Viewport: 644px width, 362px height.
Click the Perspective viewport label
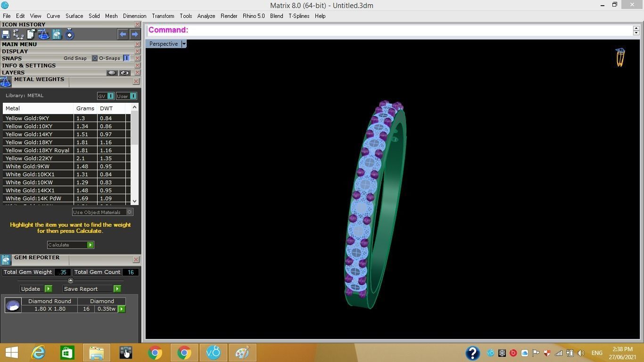164,44
